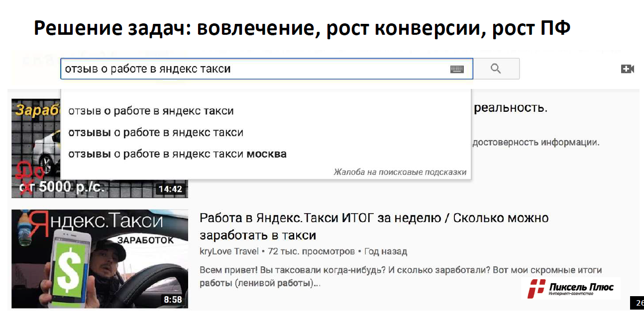Select suggestion 'отзыв о работе в яндекс такси'
This screenshot has height=322, width=644.
pyautogui.click(x=151, y=111)
